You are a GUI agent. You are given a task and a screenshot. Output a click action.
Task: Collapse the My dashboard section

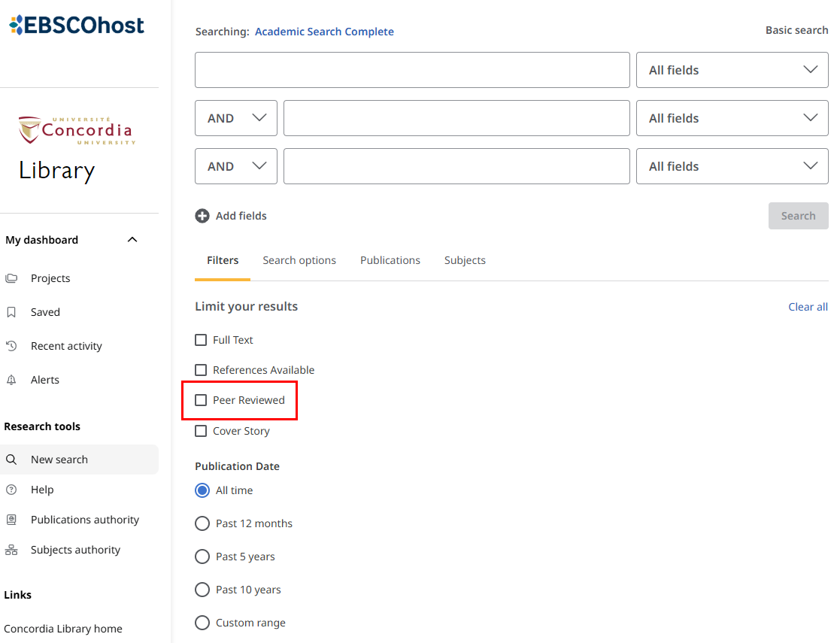tap(132, 240)
